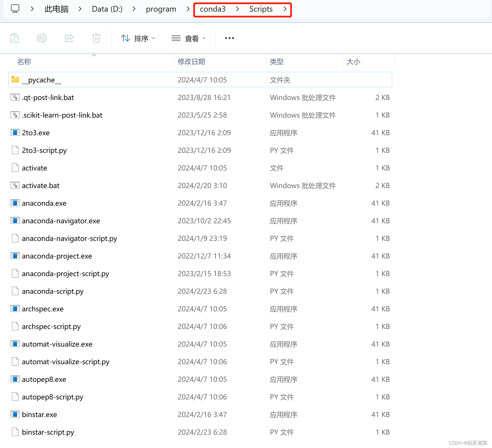The height and width of the screenshot is (448, 492).
Task: Click the 2to3-script.py file icon
Action: (x=15, y=150)
